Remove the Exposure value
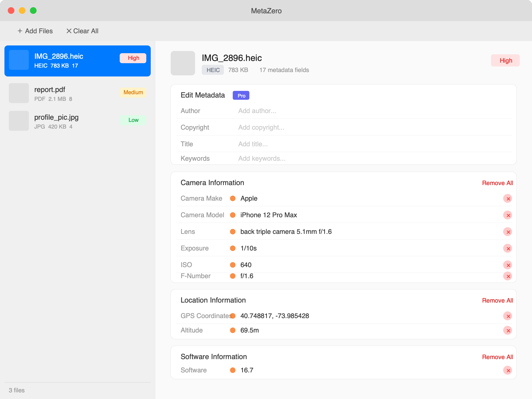Image resolution: width=532 pixels, height=399 pixels. (508, 248)
